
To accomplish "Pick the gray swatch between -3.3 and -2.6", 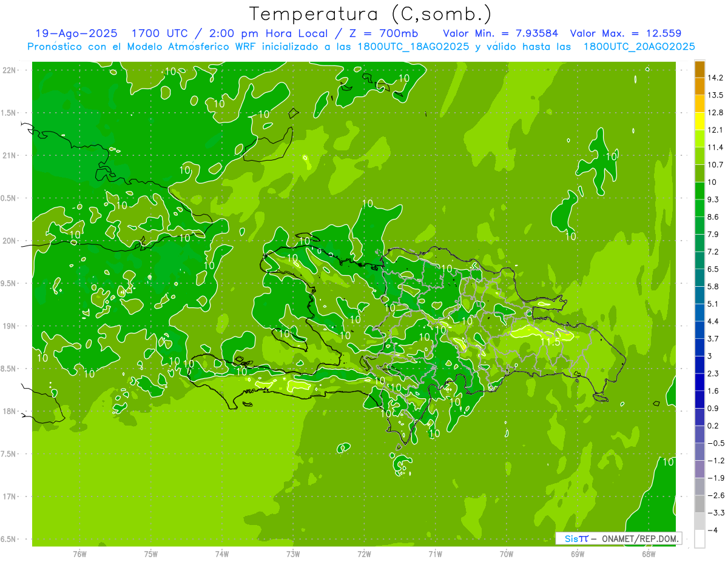I will [699, 504].
